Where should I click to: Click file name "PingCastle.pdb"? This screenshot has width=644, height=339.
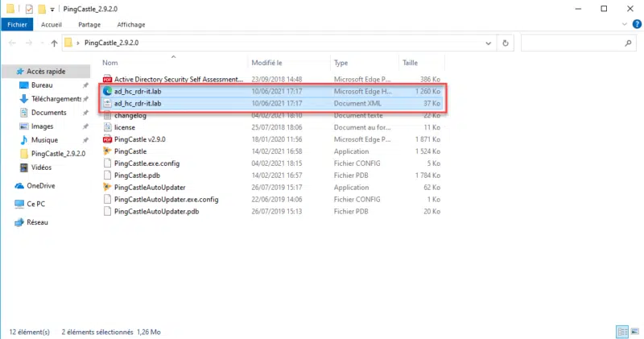[137, 176]
